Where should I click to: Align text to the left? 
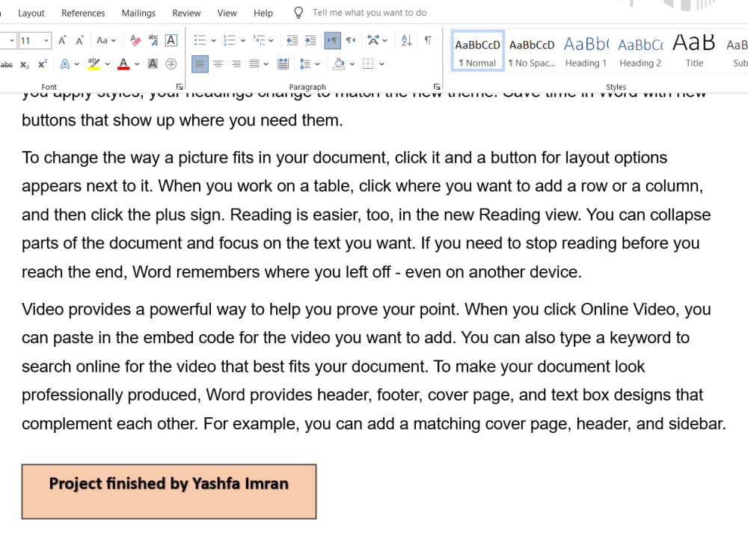[x=200, y=64]
